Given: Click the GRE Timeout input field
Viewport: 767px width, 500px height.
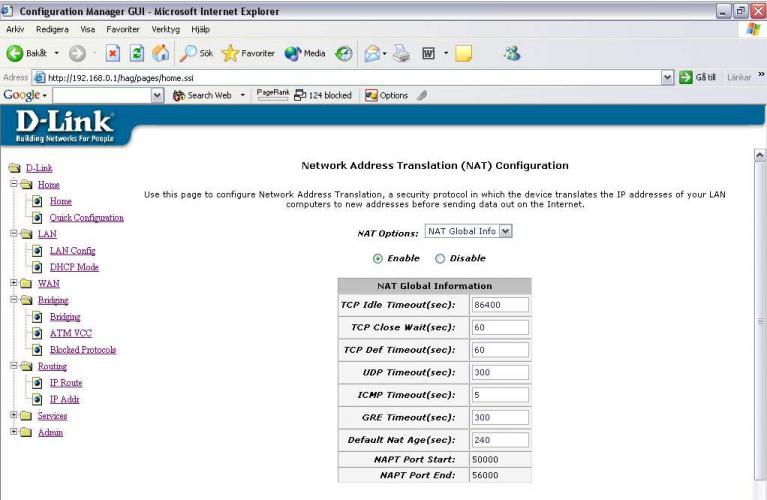Looking at the screenshot, I should [x=500, y=417].
